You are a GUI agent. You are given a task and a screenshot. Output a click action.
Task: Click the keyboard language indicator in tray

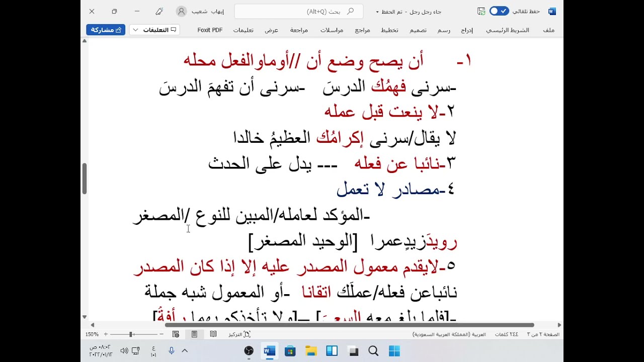tap(153, 351)
